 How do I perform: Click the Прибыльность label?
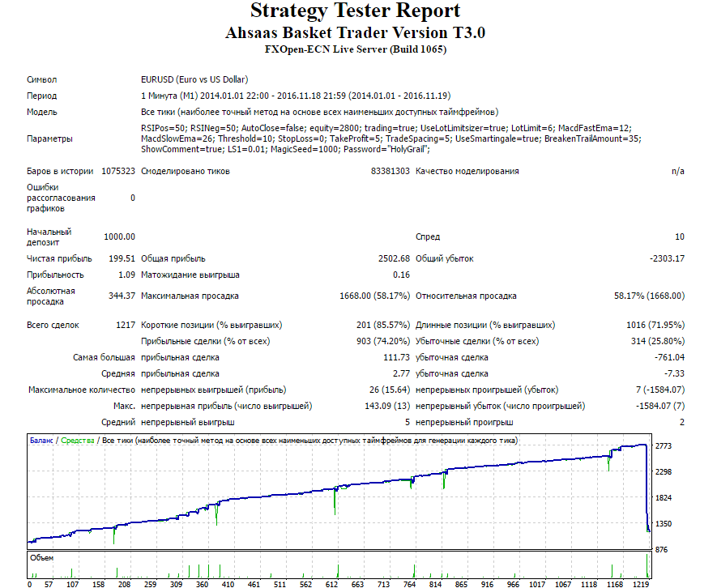[55, 275]
